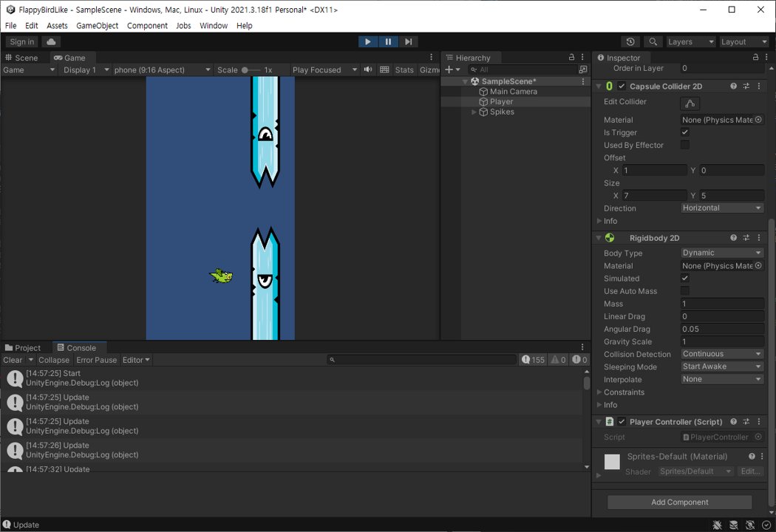Advance one frame with the step button
This screenshot has height=532, width=776.
[408, 41]
